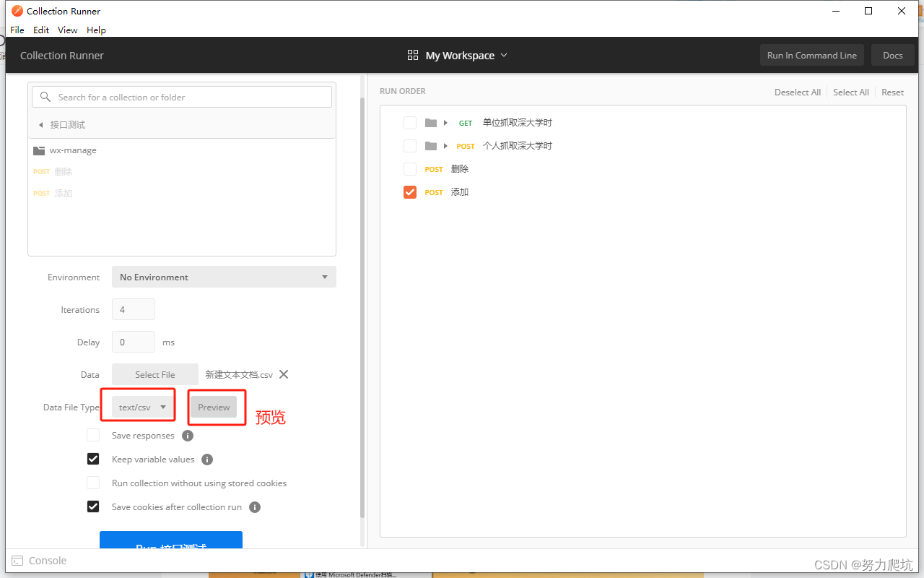Open the Console panel
Screen dimensions: 924x578
tap(48, 560)
